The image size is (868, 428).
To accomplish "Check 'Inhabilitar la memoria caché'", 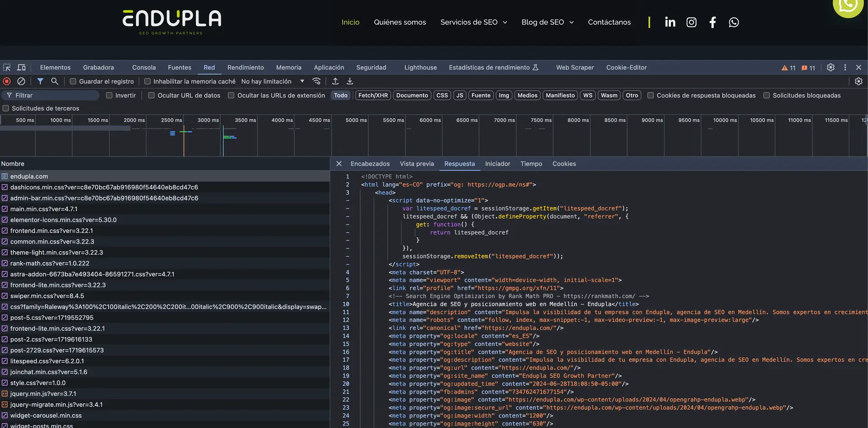I will point(148,81).
